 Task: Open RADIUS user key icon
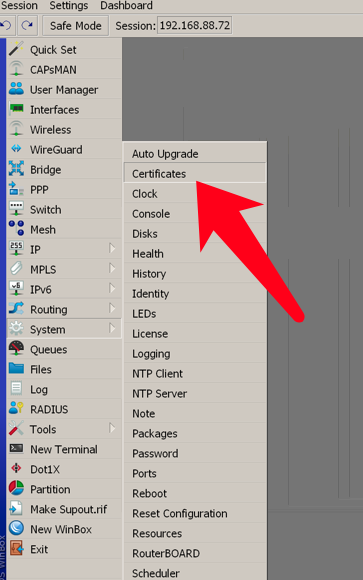(x=16, y=409)
